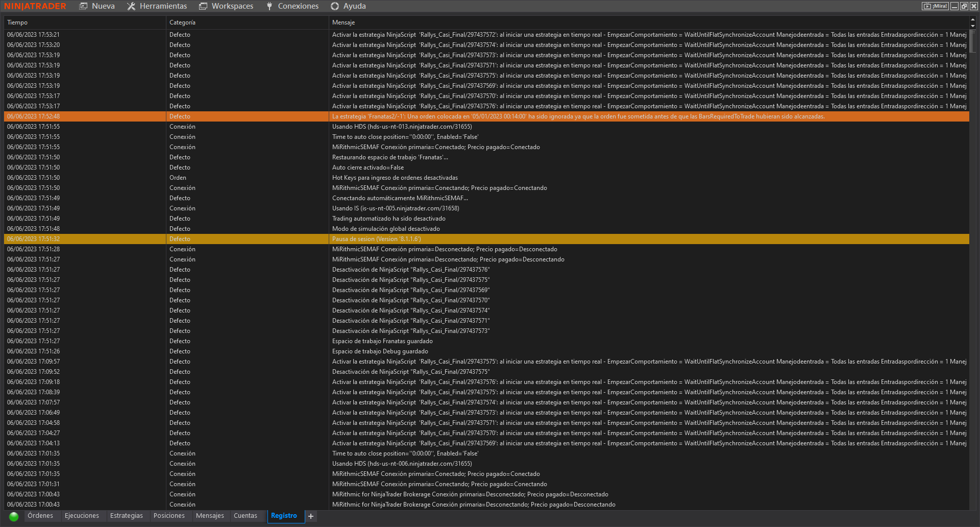Select 'Modo de simulación global desactivado' message
980x527 pixels.
coord(386,229)
